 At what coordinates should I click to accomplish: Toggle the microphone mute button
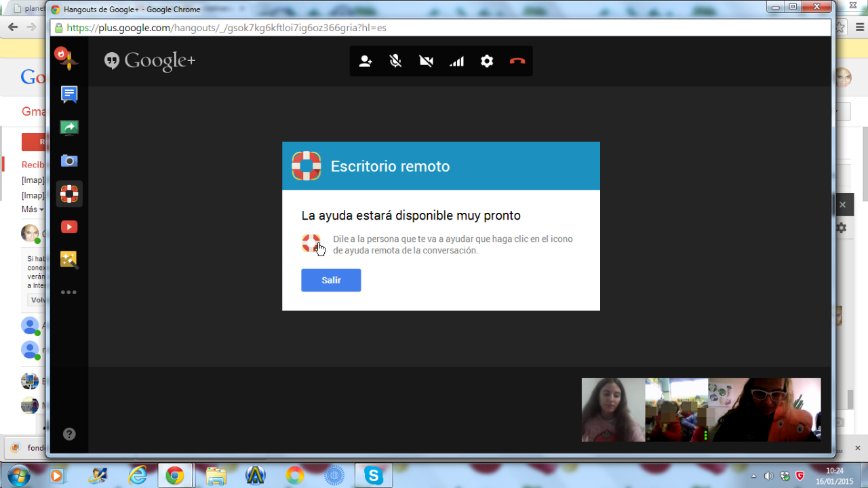(396, 61)
